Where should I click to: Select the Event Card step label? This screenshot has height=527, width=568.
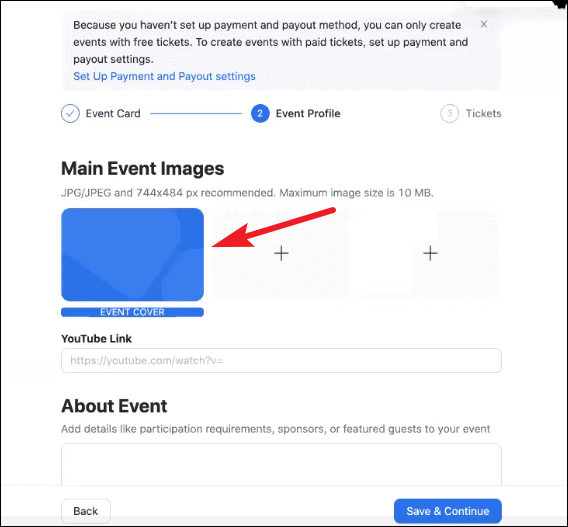point(113,113)
